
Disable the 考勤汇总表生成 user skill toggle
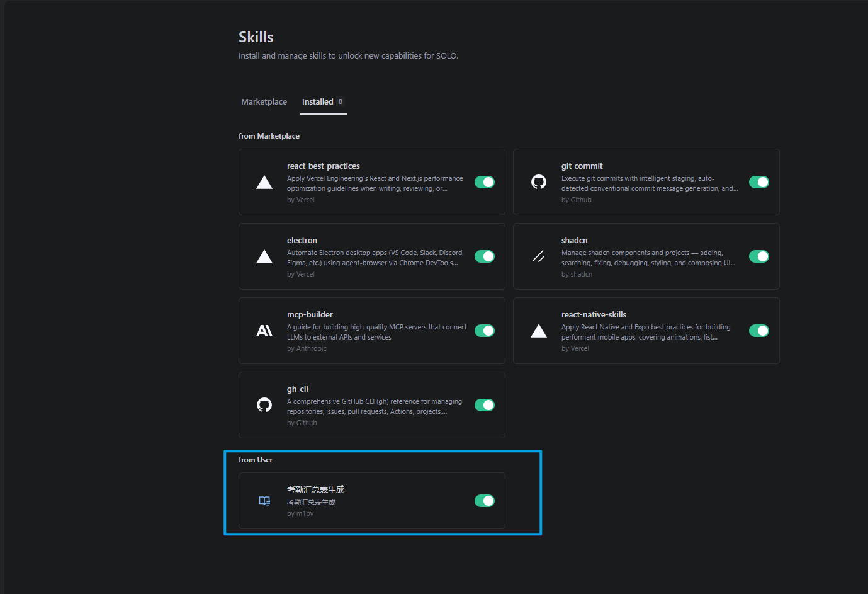tap(485, 501)
